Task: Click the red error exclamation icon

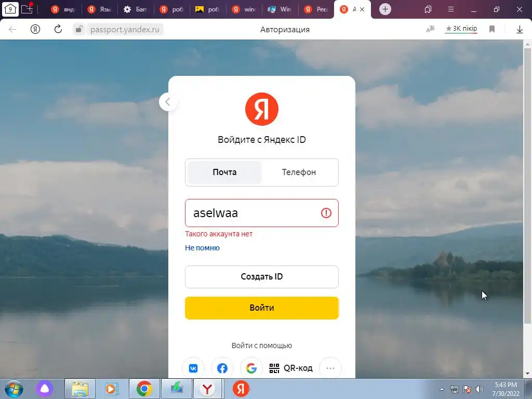Action: (326, 213)
